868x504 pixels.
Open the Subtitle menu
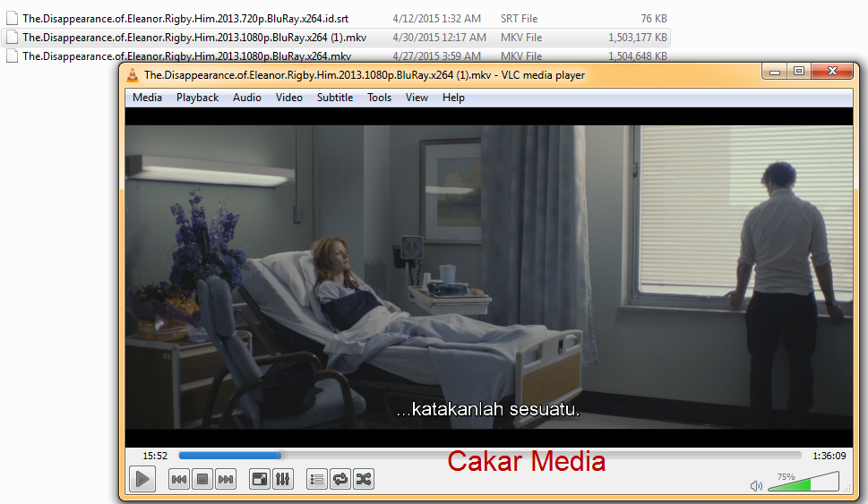click(x=335, y=98)
